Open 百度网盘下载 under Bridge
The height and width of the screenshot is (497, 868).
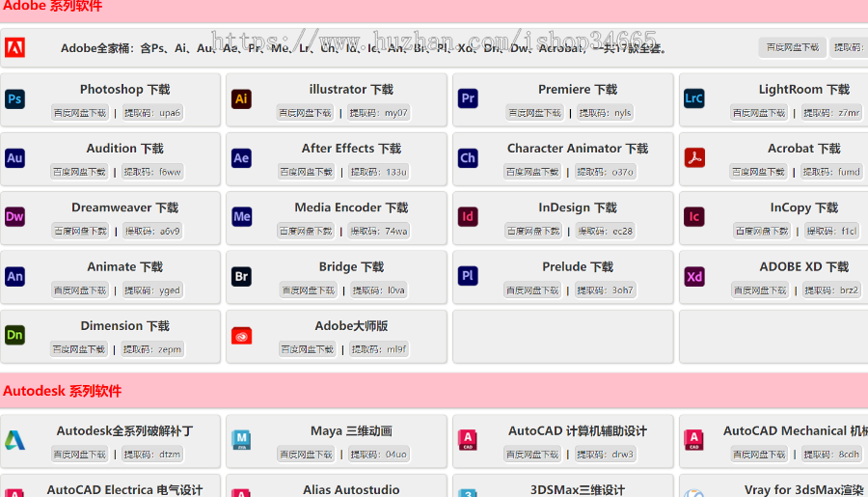pyautogui.click(x=309, y=290)
